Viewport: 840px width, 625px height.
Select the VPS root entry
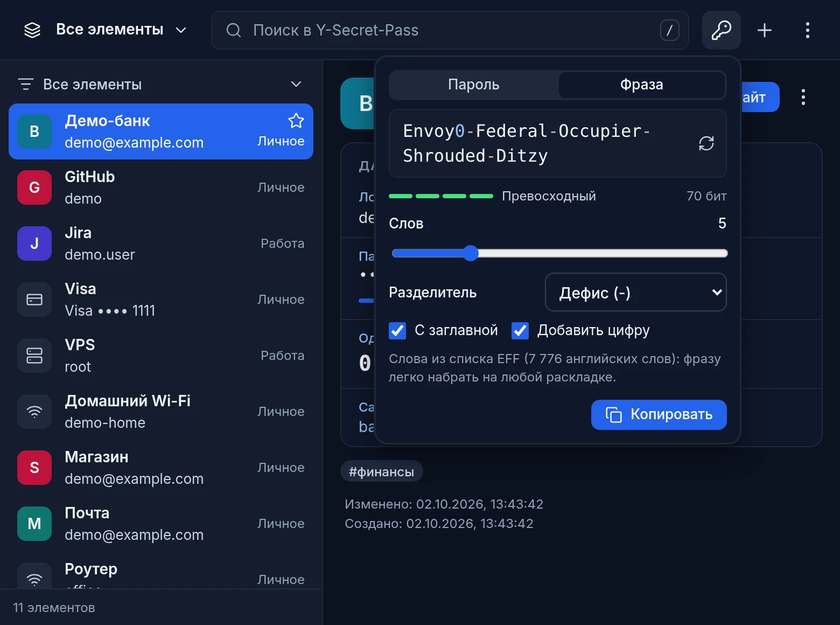[x=161, y=356]
